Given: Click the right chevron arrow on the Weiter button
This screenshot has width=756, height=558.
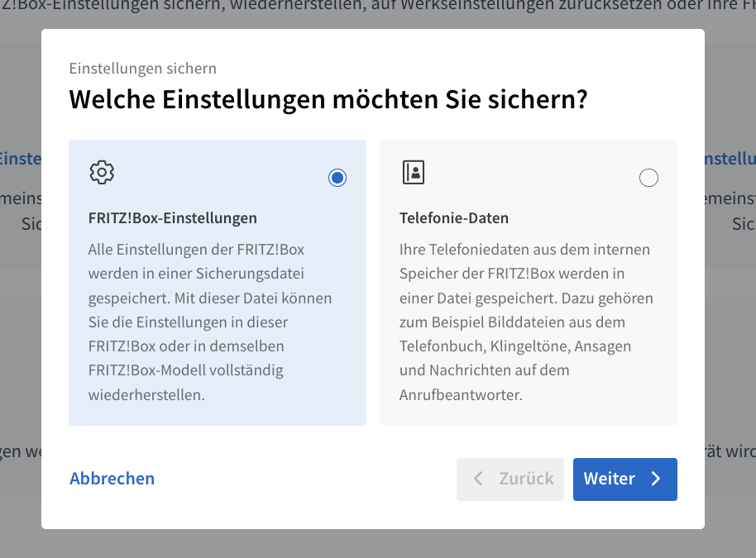Looking at the screenshot, I should point(656,479).
